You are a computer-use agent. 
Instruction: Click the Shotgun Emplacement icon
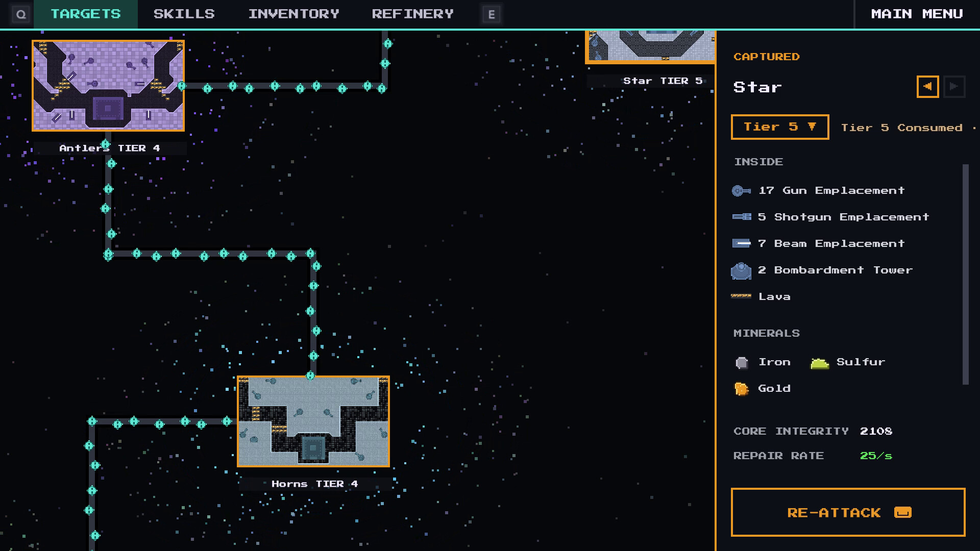741,217
